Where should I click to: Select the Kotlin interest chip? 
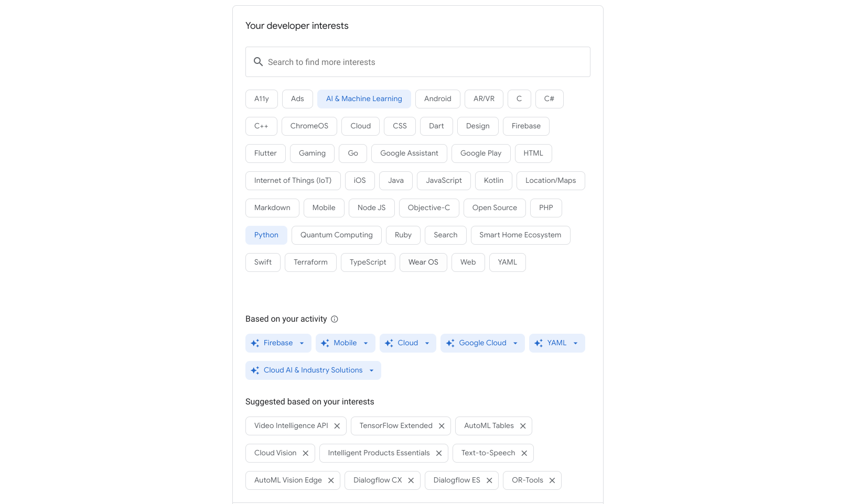(493, 180)
